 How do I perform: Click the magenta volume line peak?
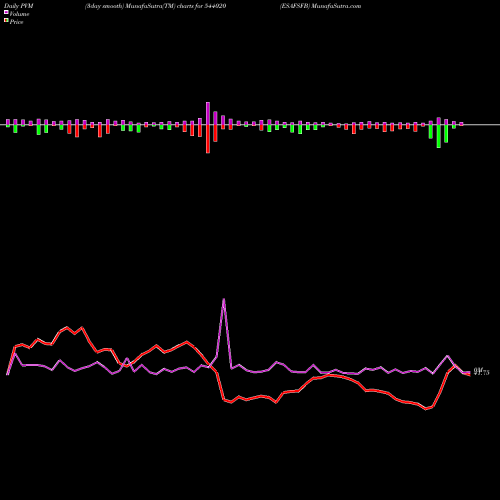(x=223, y=299)
